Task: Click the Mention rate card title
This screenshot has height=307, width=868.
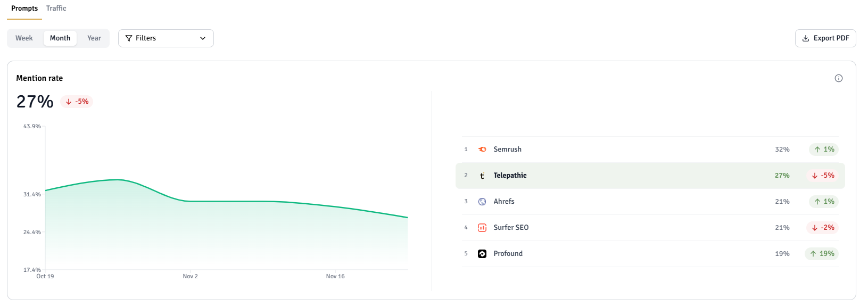Action: tap(39, 78)
